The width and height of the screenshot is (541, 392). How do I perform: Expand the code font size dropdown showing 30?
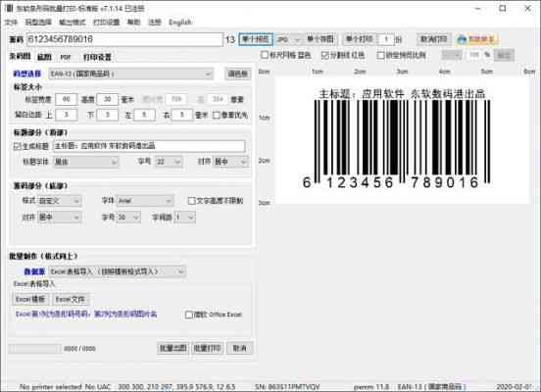pos(128,217)
